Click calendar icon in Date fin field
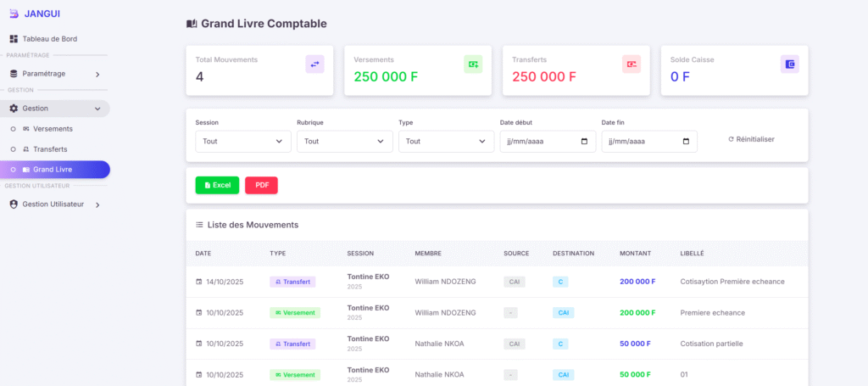 (x=686, y=142)
